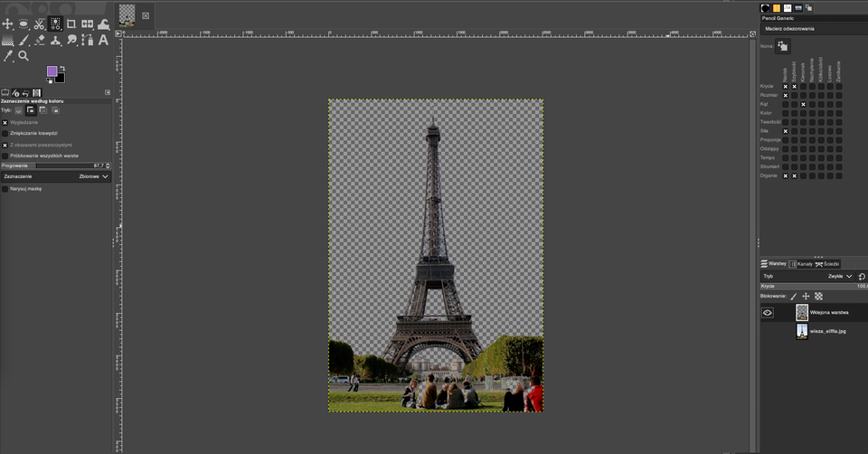Screen dimensions: 868x454
Task: Enable the Zmiękczanie krawędzi checkbox
Action: [x=5, y=133]
